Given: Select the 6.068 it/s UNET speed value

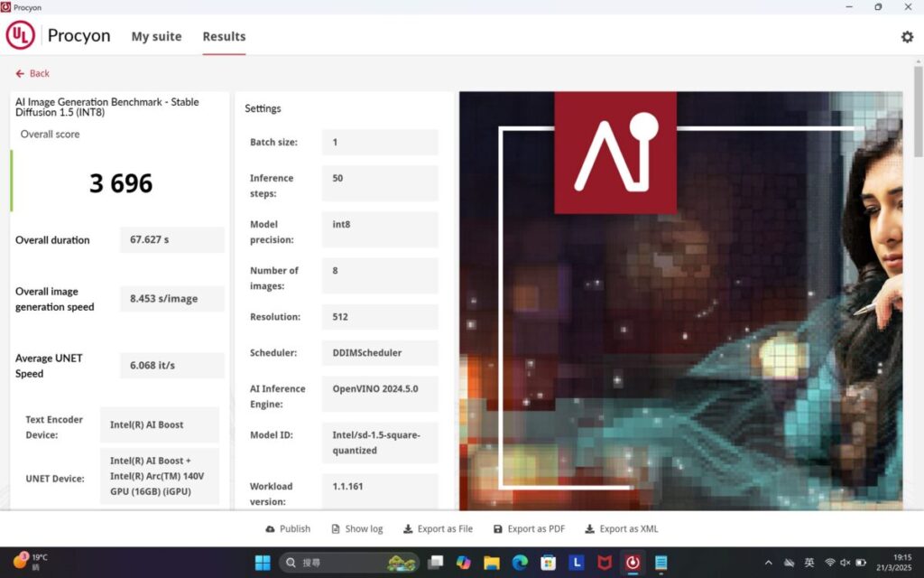Looking at the screenshot, I should tap(172, 366).
